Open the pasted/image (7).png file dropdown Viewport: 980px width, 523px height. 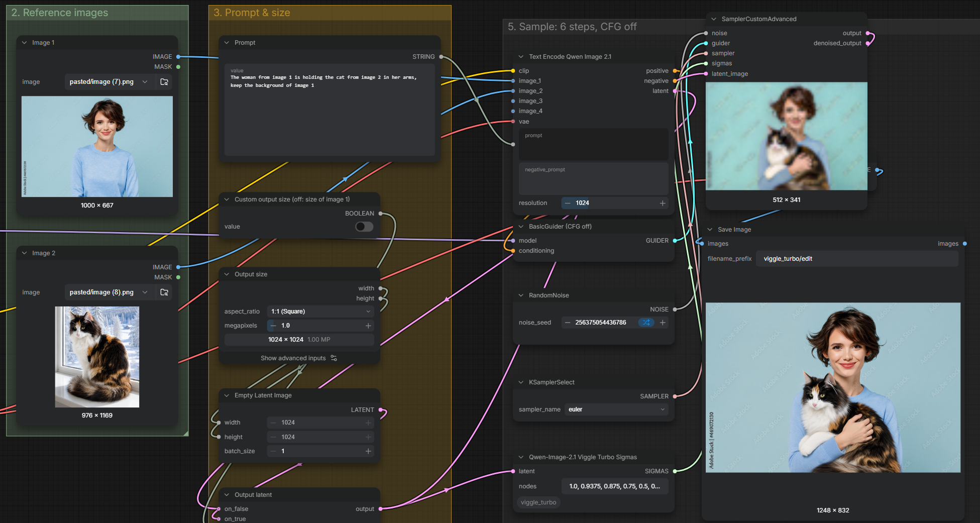tap(108, 82)
